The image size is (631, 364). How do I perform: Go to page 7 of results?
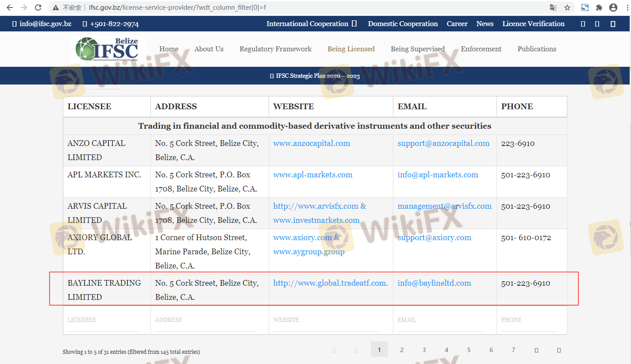pyautogui.click(x=513, y=349)
